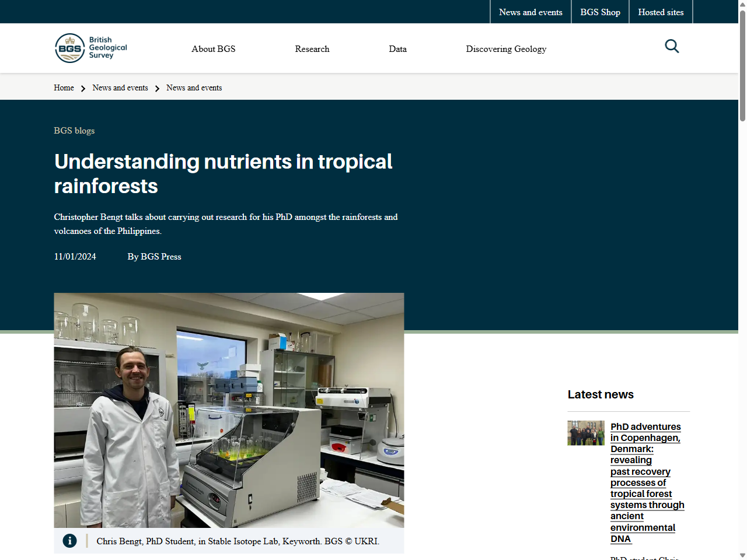Open the About BGS navigation menu
The image size is (747, 560).
[213, 49]
